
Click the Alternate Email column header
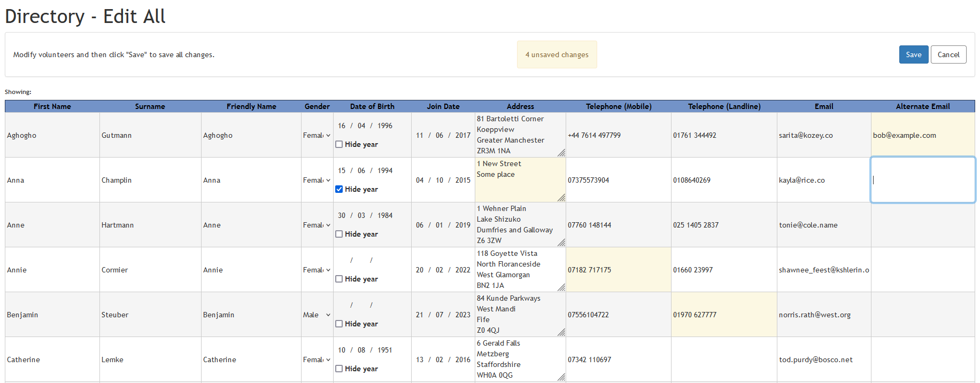coord(923,106)
